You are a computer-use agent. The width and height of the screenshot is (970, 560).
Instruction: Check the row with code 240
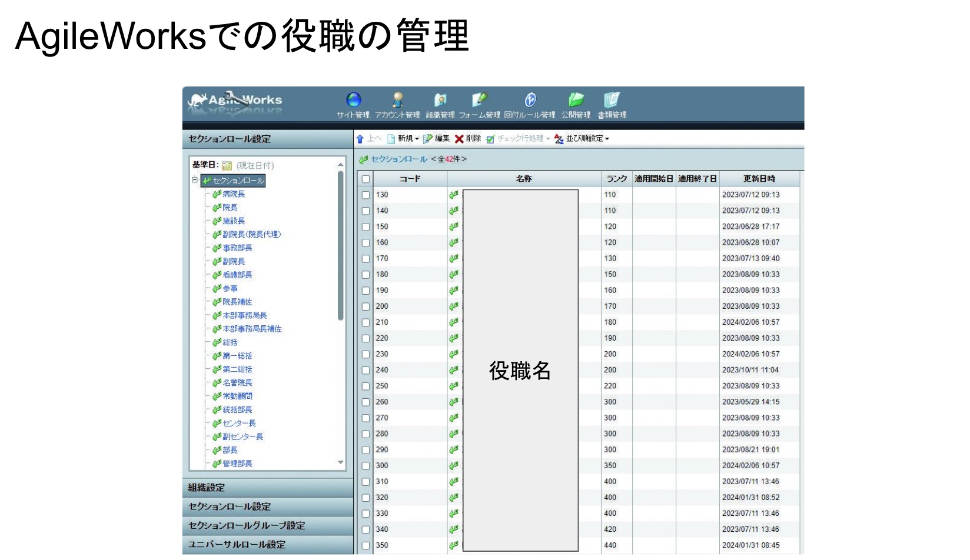366,370
